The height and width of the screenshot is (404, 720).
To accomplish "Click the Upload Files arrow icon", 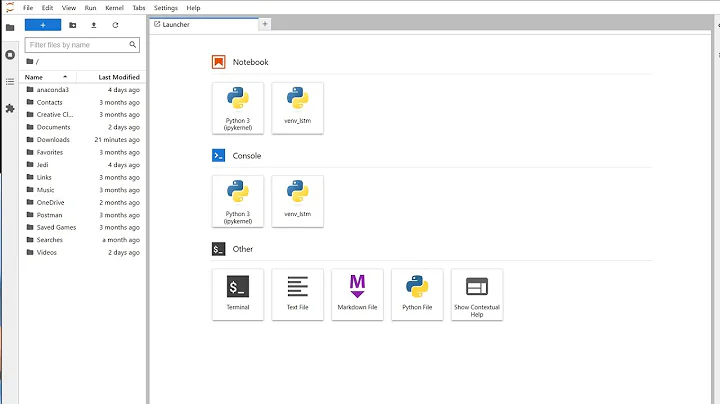I will 94,25.
